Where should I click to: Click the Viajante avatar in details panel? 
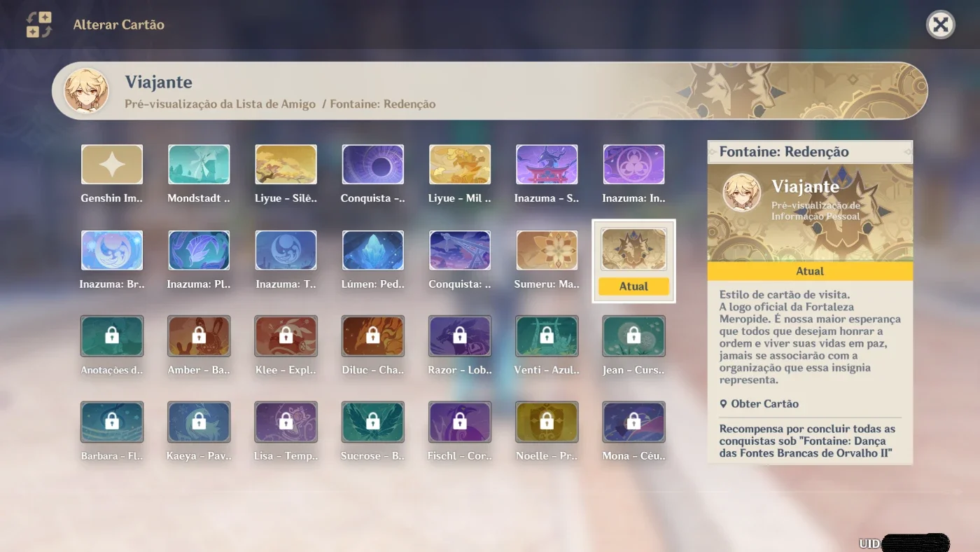pos(742,193)
